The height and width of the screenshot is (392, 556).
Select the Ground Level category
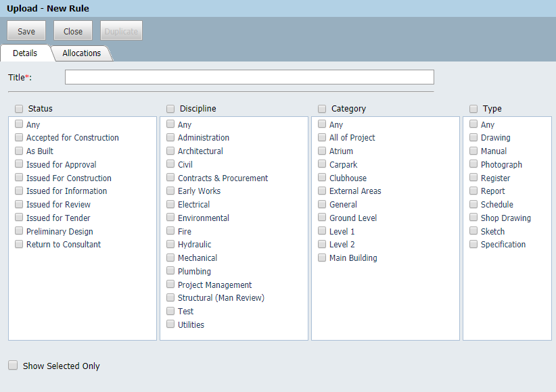click(x=321, y=218)
